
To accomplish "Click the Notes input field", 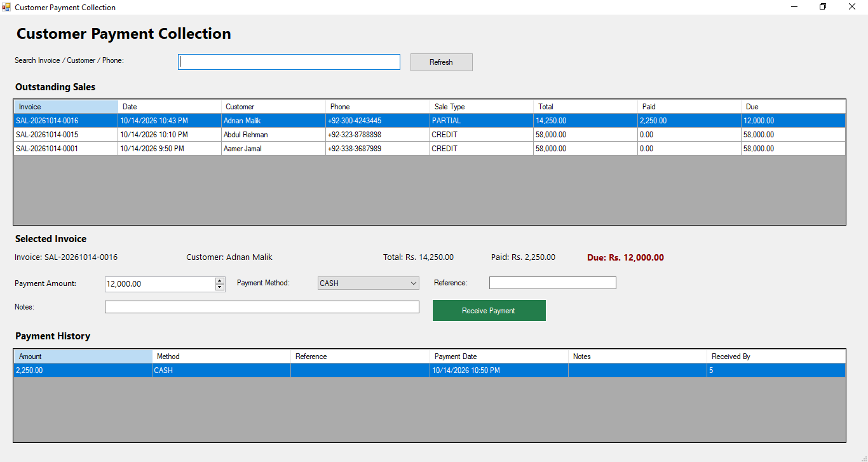I will pos(262,307).
